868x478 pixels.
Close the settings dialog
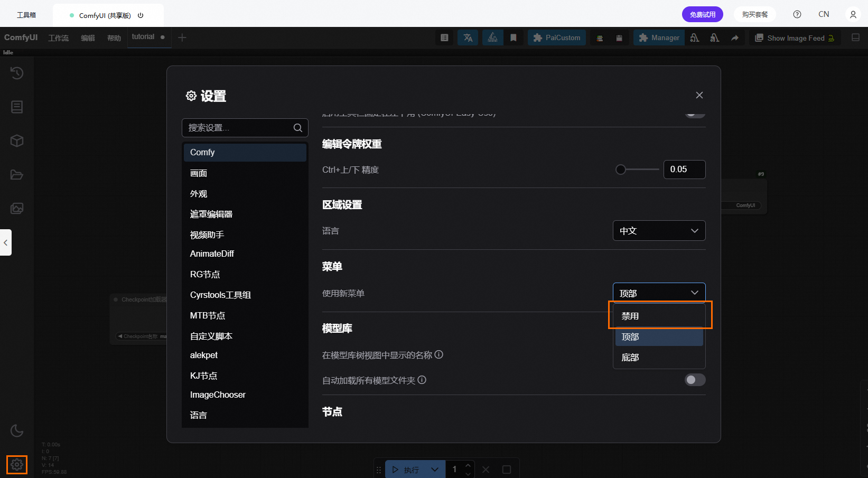[699, 95]
